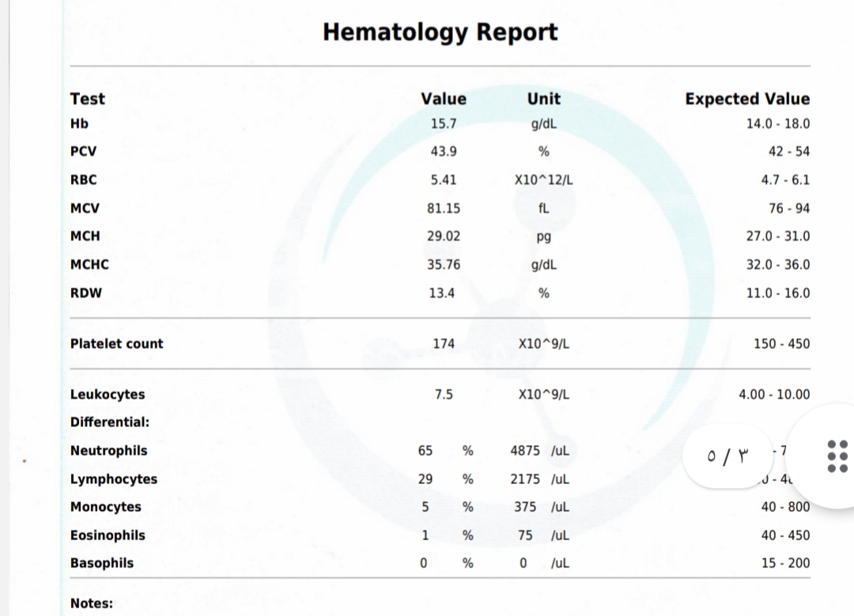Select expected range 4.00 - 10.00
Image resolution: width=854 pixels, height=616 pixels.
(774, 395)
